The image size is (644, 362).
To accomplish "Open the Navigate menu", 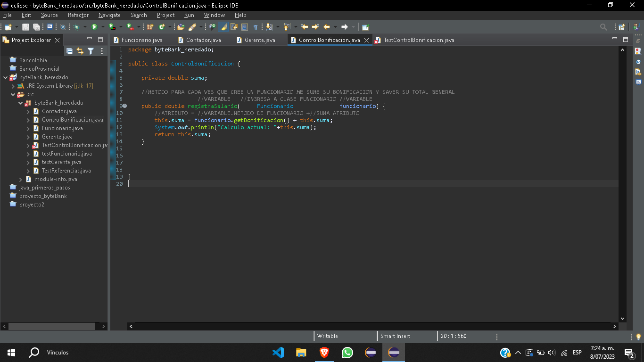I will point(109,15).
